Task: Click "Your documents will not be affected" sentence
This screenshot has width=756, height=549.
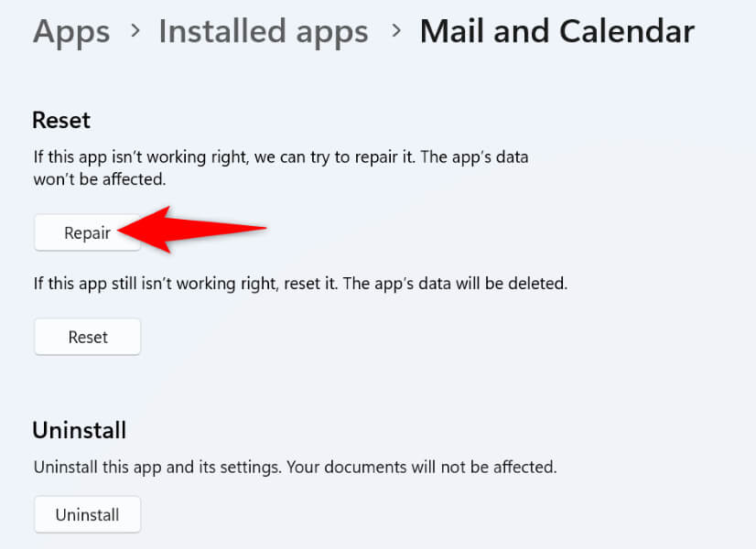Action: click(x=422, y=467)
